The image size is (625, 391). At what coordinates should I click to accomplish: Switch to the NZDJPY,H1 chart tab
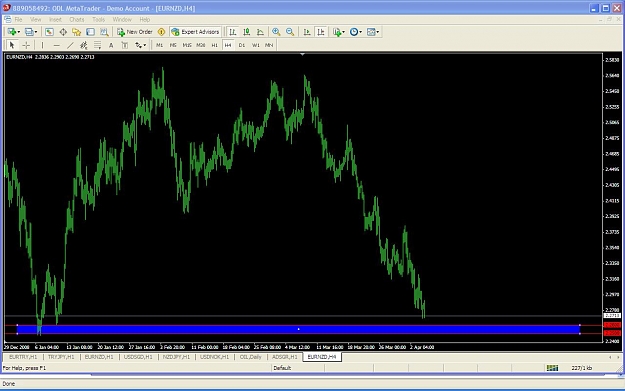tap(176, 357)
